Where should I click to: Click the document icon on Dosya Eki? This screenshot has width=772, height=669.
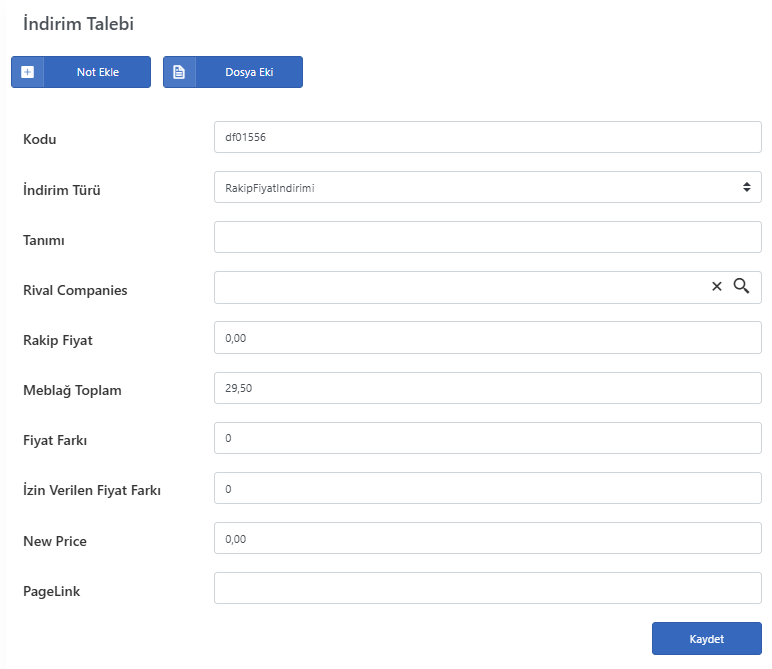pos(179,72)
